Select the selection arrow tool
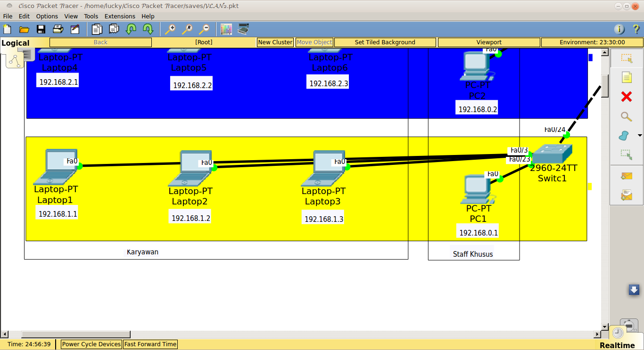644x350 pixels. point(626,58)
